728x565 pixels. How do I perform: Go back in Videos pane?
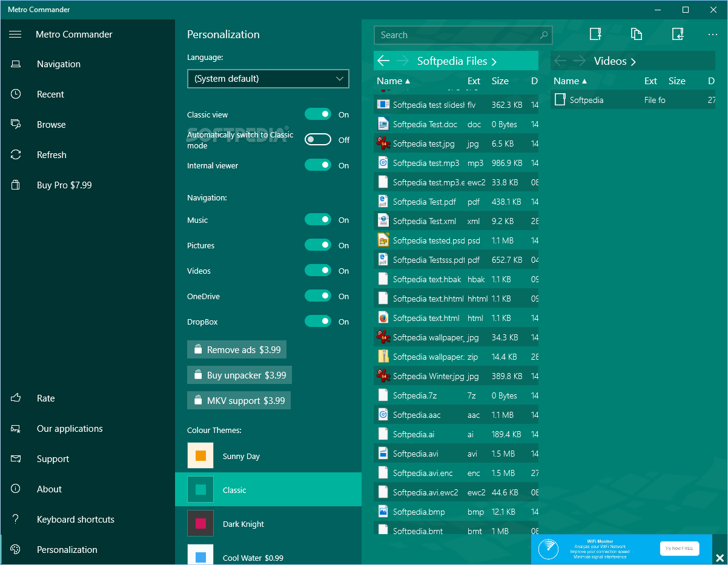560,61
